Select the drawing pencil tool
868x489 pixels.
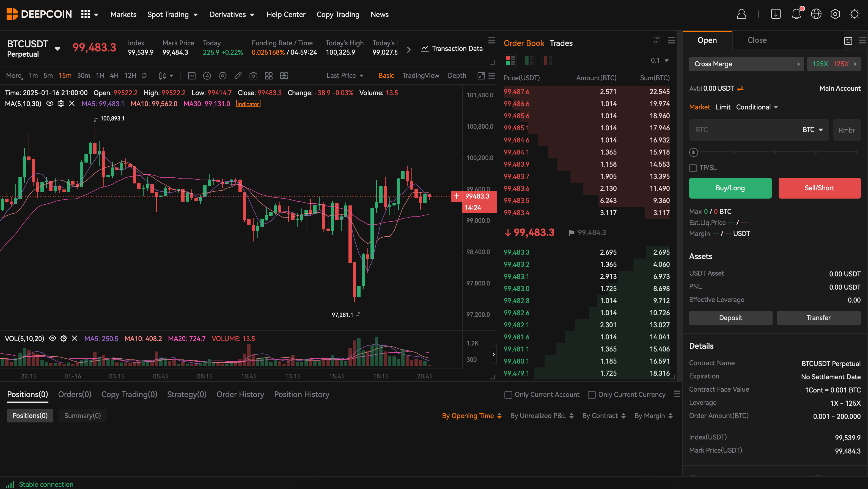(238, 76)
